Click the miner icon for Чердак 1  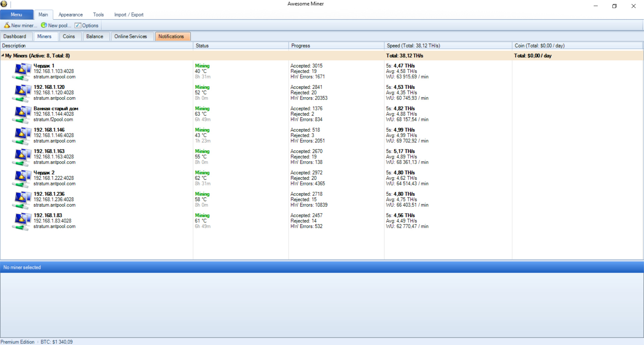tap(22, 71)
